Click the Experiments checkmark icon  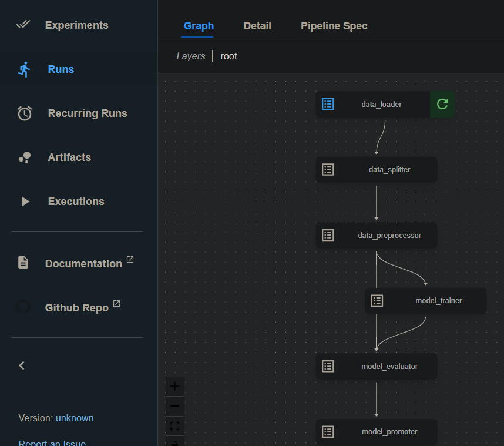(23, 25)
